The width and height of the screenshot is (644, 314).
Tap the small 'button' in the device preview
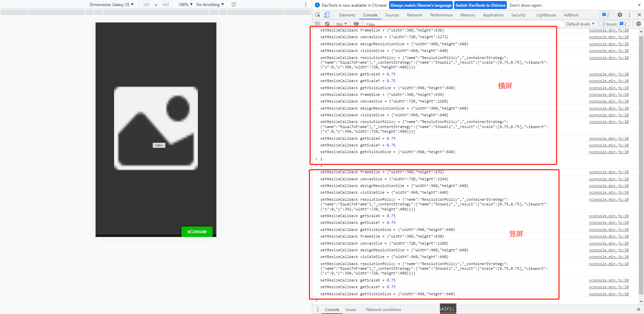tap(159, 145)
